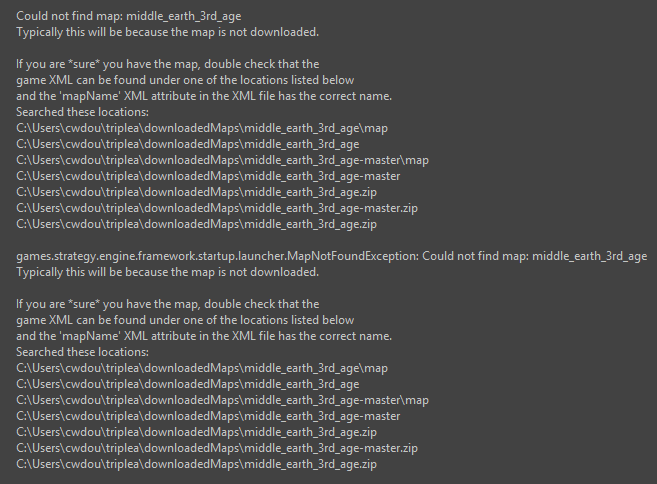The height and width of the screenshot is (484, 657).
Task: Click the second 'Searched these locations:' heading
Action: pyautogui.click(x=82, y=352)
